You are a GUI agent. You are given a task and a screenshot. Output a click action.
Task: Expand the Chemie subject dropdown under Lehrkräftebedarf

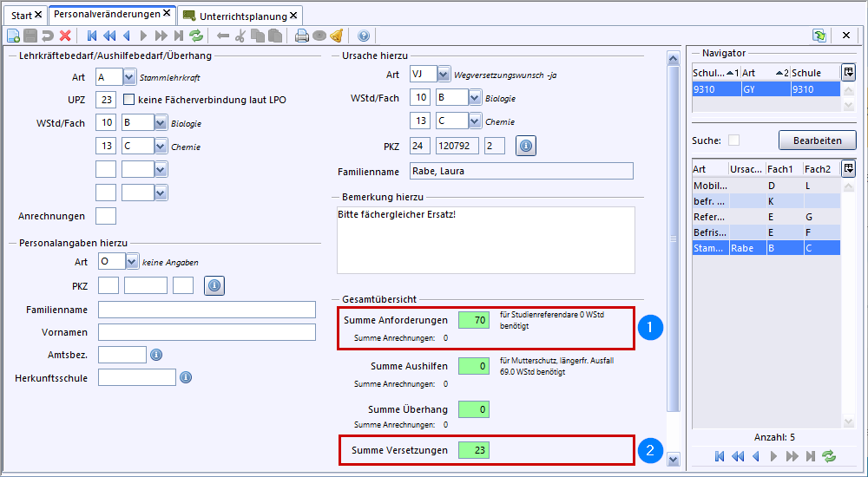161,147
